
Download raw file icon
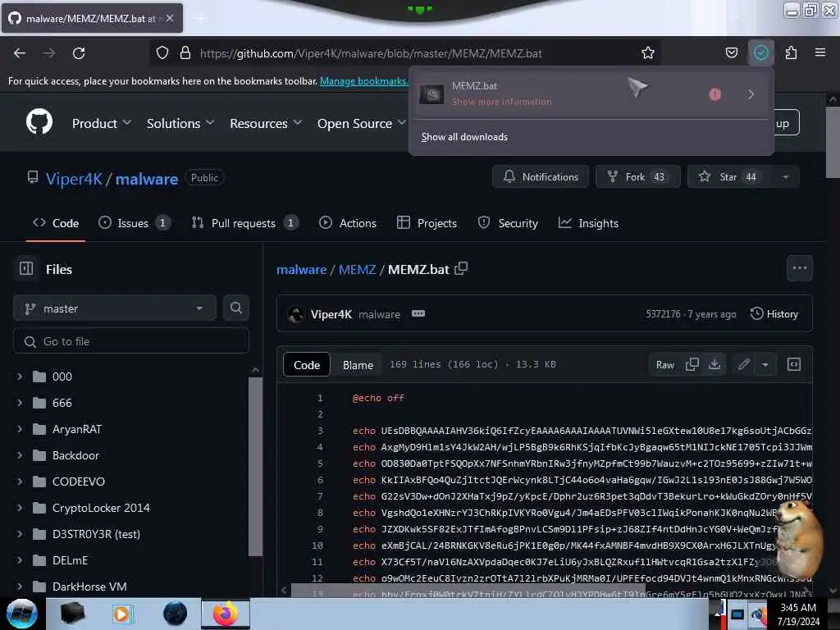[x=714, y=364]
